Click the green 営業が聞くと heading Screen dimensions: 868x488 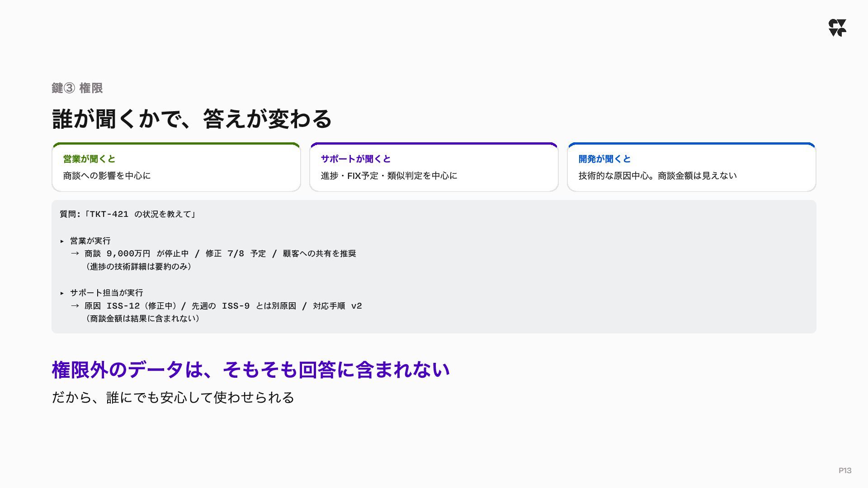[x=90, y=159]
